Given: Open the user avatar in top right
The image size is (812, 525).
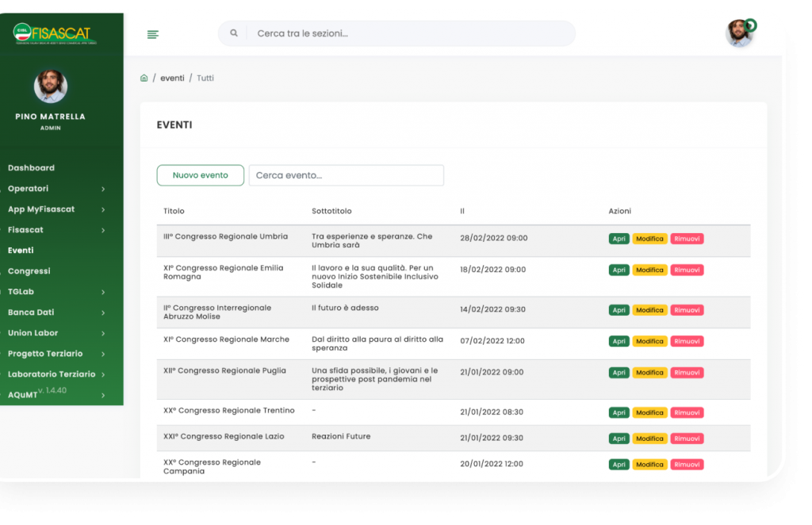Looking at the screenshot, I should click(x=739, y=33).
